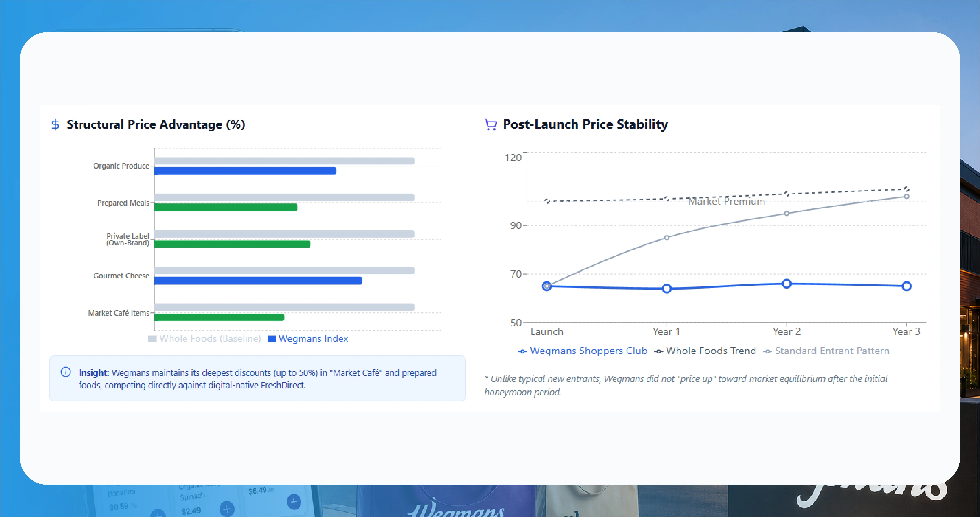Viewport: 980px width, 517px height.
Task: Click the 70 y-axis value
Action: [x=516, y=274]
